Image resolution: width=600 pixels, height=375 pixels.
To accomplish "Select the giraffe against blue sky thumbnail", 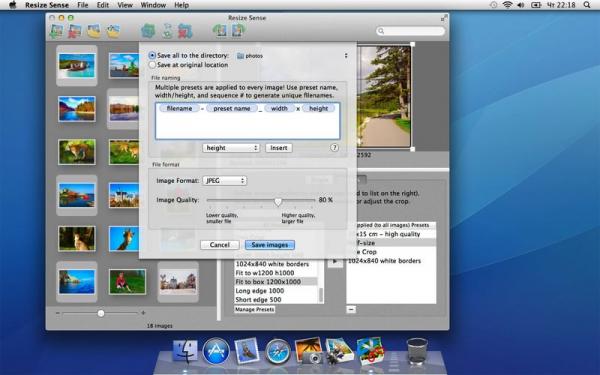I will click(x=124, y=238).
